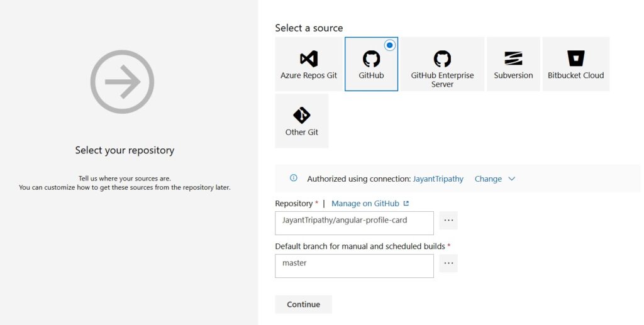Viewport: 644px width, 325px height.
Task: Click the GitHub selected radio indicator
Action: click(389, 45)
